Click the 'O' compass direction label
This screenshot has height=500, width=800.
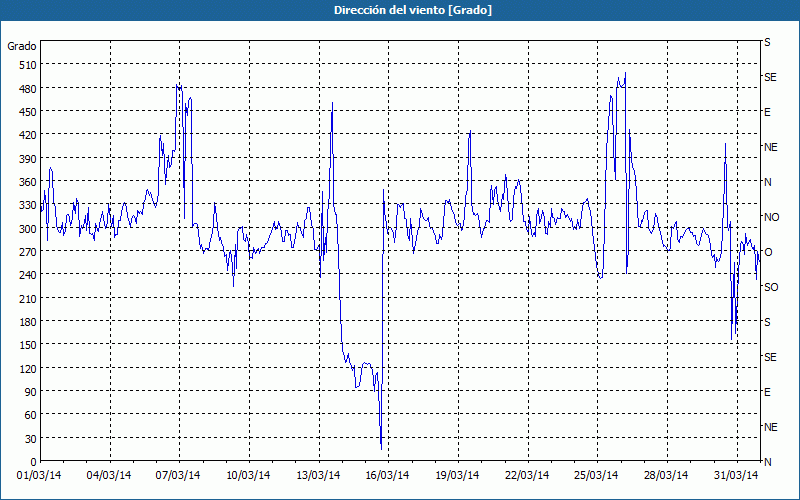[768, 252]
